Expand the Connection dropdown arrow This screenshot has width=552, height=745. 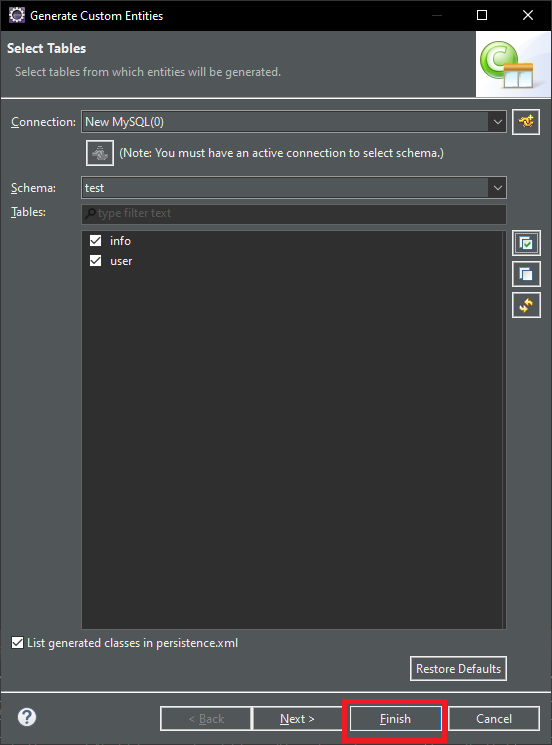[x=497, y=122]
